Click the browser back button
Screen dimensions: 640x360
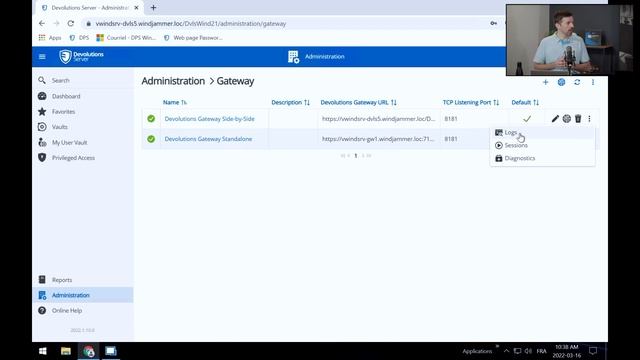click(x=42, y=23)
